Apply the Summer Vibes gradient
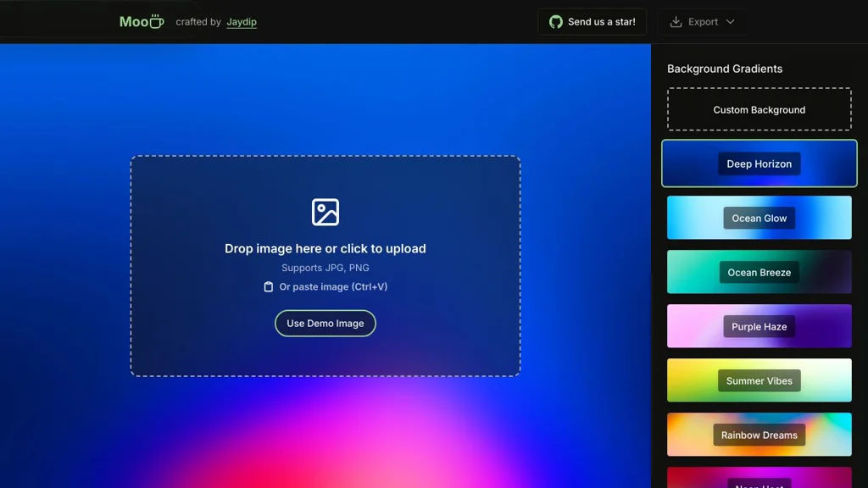 pyautogui.click(x=759, y=380)
